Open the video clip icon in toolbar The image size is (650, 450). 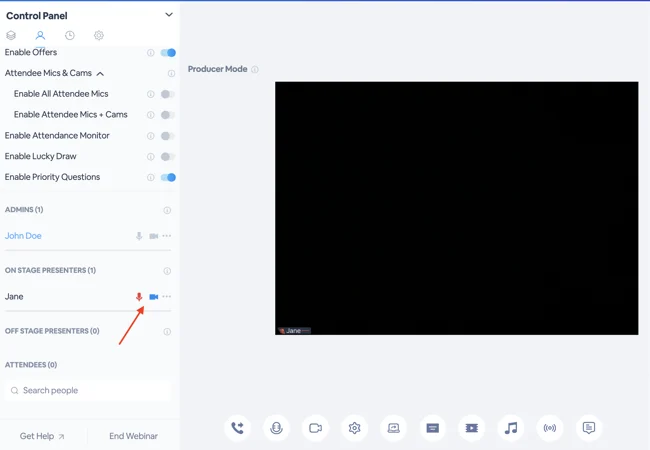[472, 428]
